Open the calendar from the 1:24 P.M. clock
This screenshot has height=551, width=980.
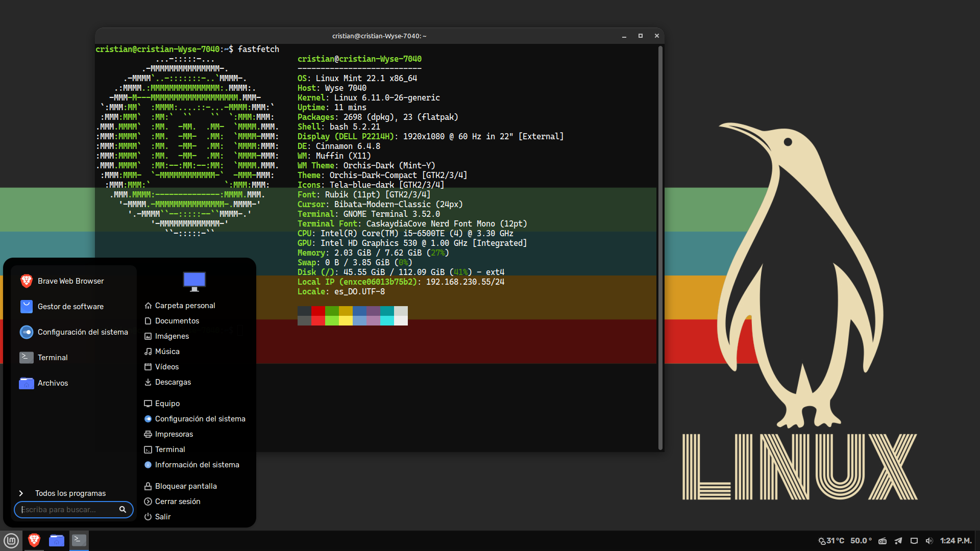[956, 541]
